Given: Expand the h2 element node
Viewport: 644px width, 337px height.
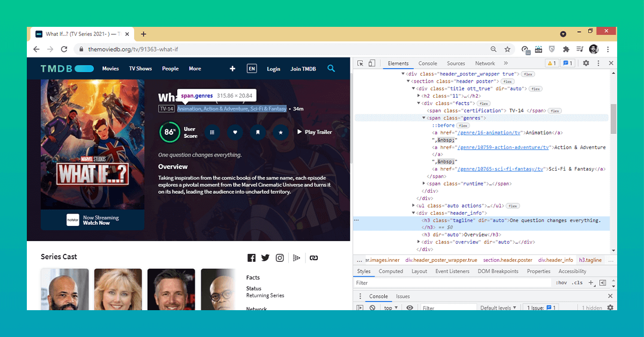Looking at the screenshot, I should [x=419, y=96].
